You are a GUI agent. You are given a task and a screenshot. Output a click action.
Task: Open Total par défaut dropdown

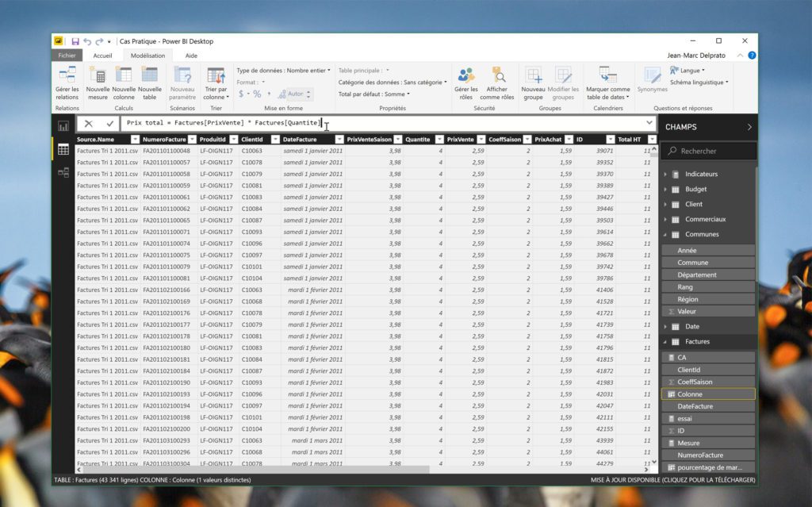point(375,94)
